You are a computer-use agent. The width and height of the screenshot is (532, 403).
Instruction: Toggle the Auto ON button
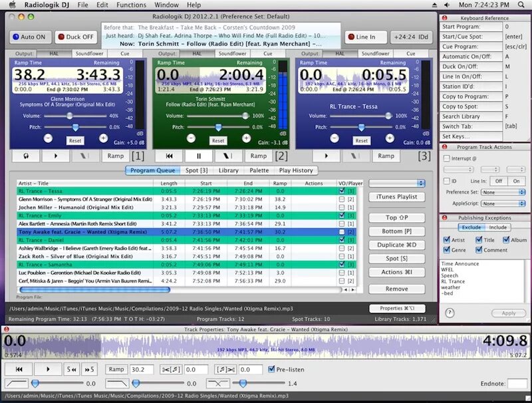(x=31, y=37)
